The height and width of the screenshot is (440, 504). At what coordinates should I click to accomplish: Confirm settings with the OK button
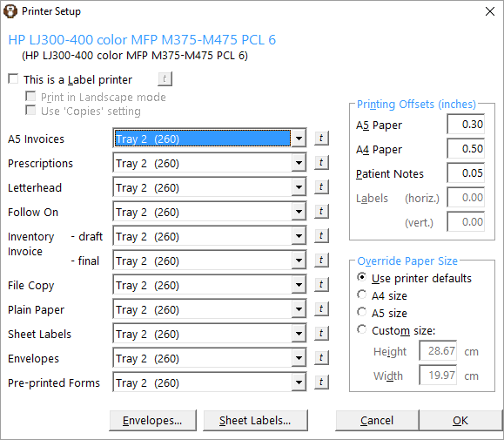click(460, 420)
